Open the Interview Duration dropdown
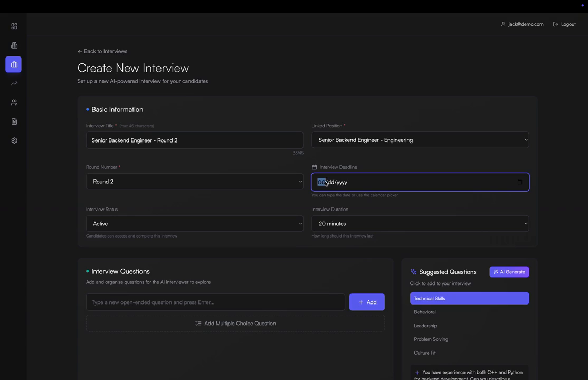The width and height of the screenshot is (588, 380). point(420,224)
